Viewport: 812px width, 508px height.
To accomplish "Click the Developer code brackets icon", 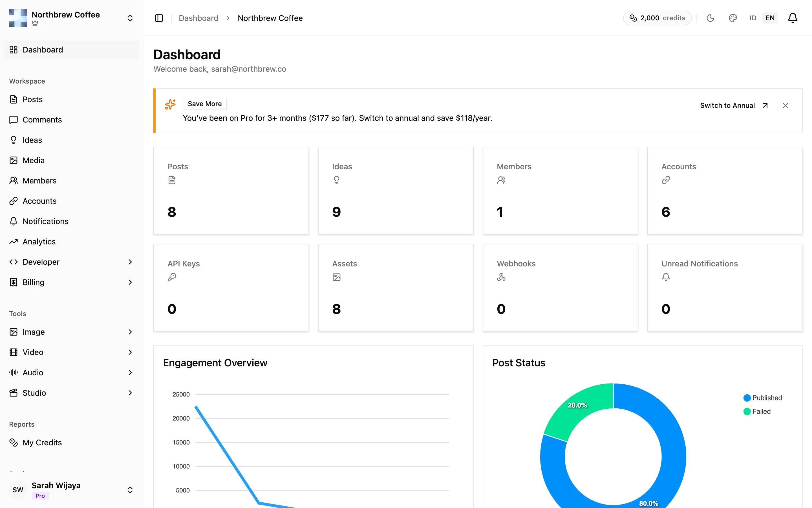I will [x=14, y=262].
